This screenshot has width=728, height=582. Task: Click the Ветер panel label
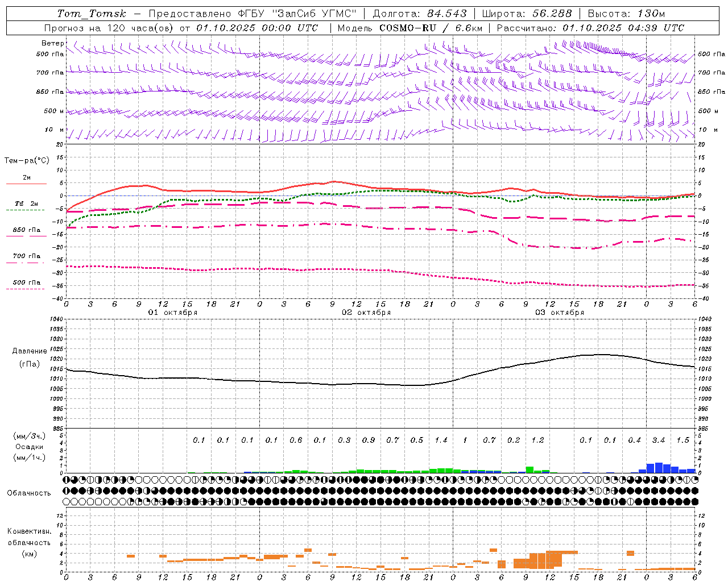(53, 43)
